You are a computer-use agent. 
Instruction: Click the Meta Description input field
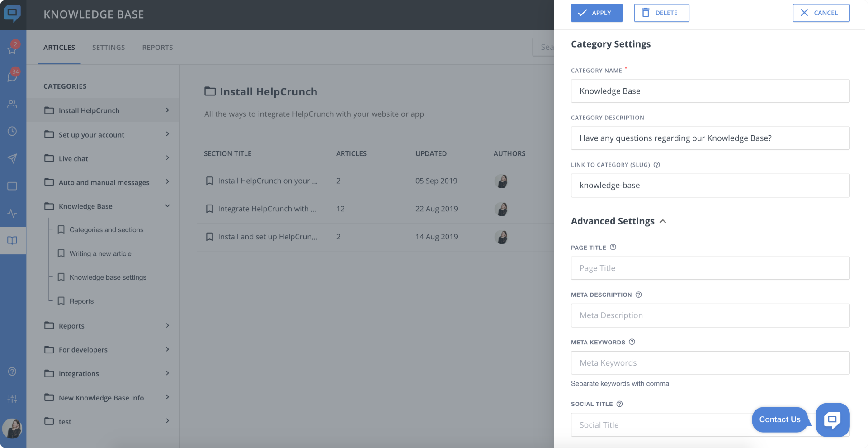click(710, 315)
